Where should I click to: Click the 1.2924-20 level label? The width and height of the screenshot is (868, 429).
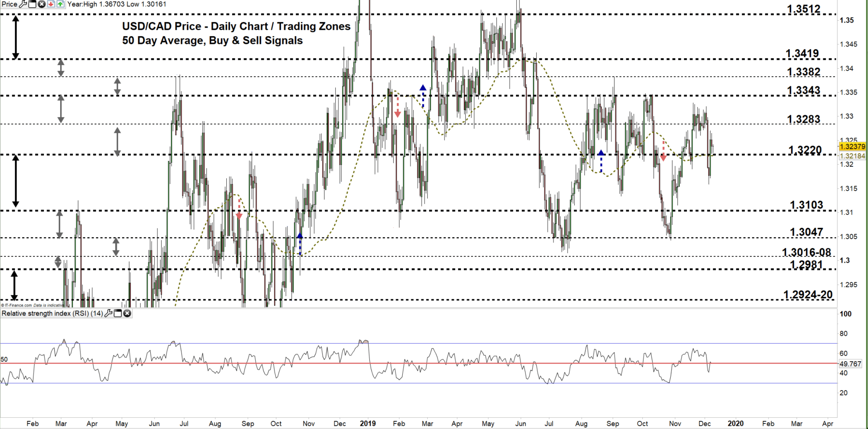coord(808,295)
